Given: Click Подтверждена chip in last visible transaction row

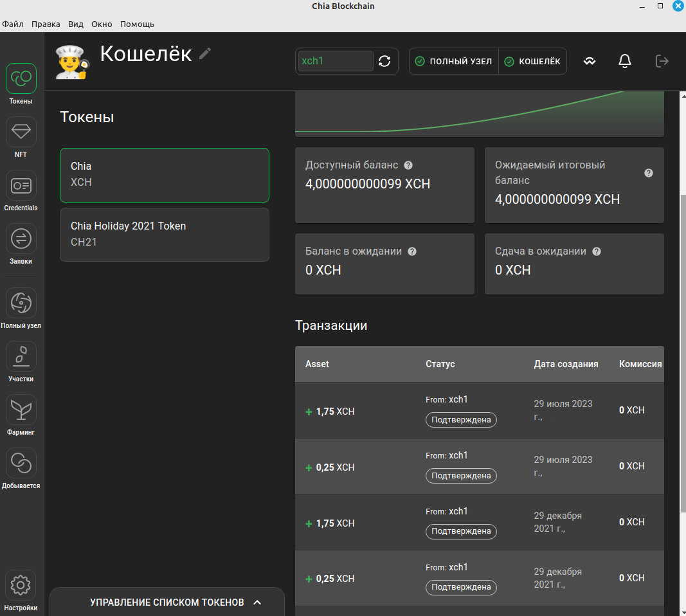Looking at the screenshot, I should (x=461, y=586).
